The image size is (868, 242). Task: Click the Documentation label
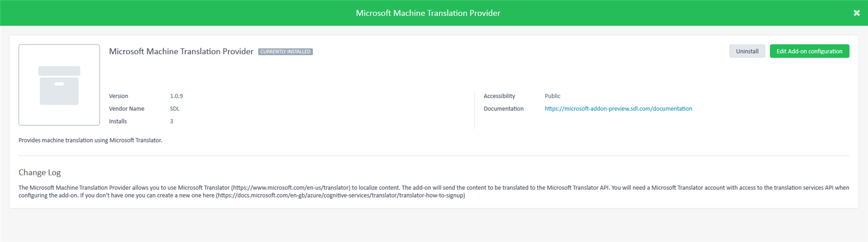[x=503, y=109]
